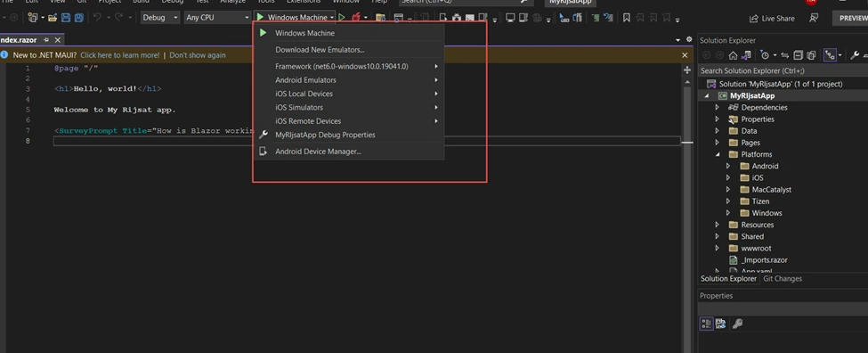Viewport: 868px width, 353px height.
Task: Close the Index.razor tab
Action: (x=57, y=40)
